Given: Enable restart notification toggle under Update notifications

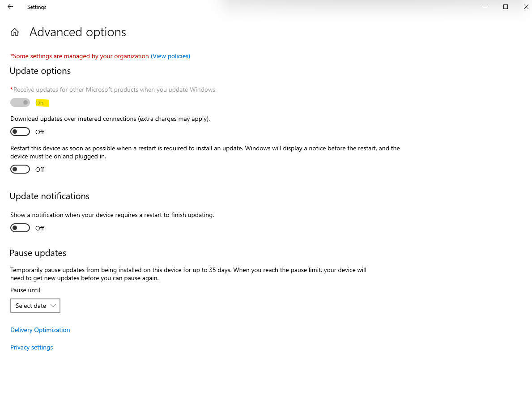Looking at the screenshot, I should pos(20,228).
